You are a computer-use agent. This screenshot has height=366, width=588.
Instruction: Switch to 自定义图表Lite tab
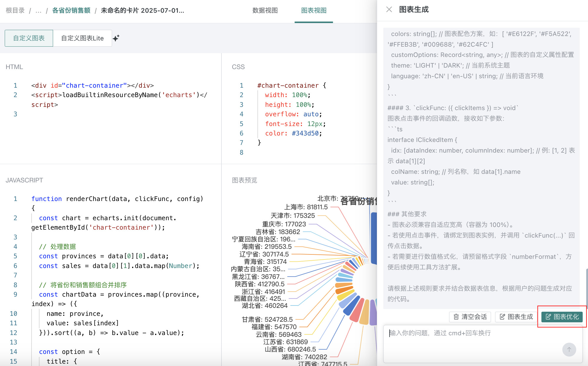[x=82, y=38]
